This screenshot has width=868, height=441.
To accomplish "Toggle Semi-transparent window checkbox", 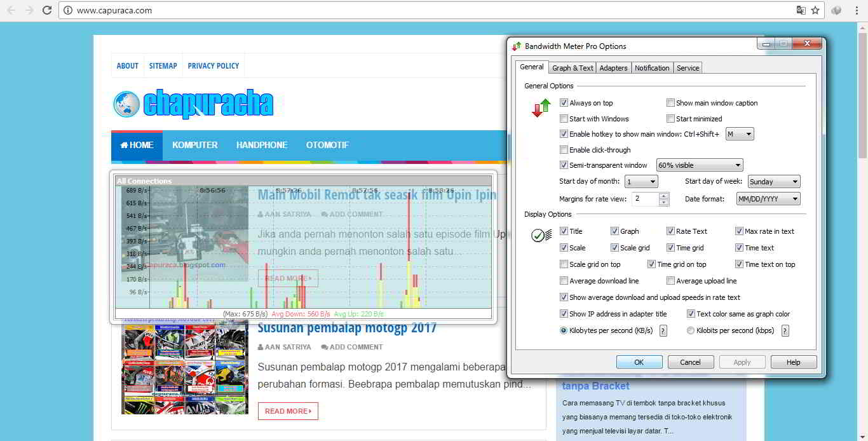I will [x=564, y=165].
